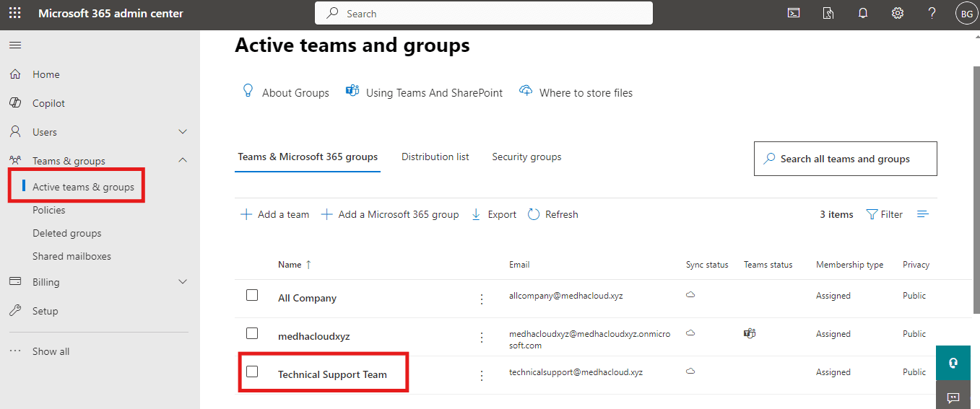Viewport: 980px width, 409px height.
Task: Switch to the Security groups tab
Action: pyautogui.click(x=526, y=157)
